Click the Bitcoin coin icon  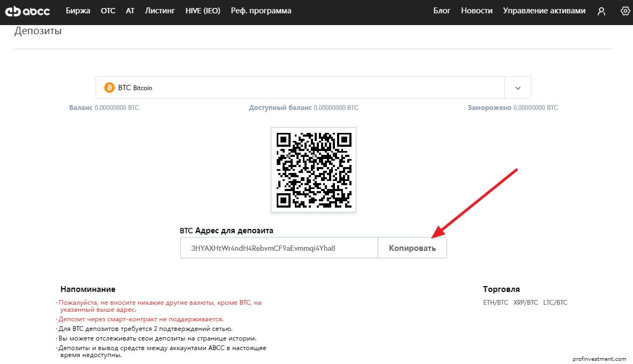109,88
